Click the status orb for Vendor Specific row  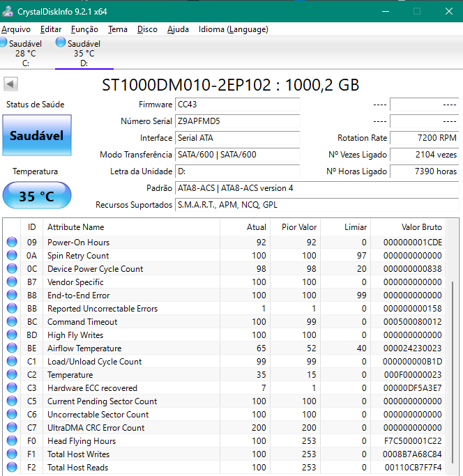click(x=12, y=282)
